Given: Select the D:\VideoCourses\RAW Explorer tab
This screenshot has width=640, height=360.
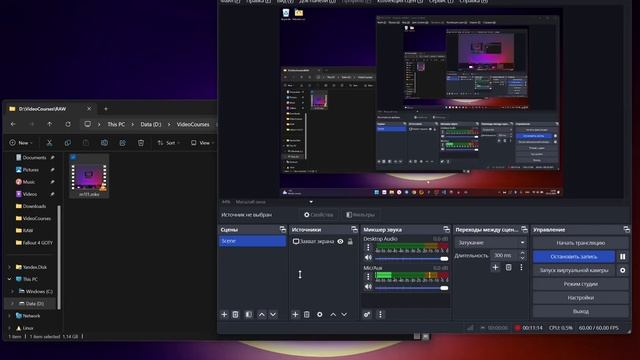Looking at the screenshot, I should [50, 109].
